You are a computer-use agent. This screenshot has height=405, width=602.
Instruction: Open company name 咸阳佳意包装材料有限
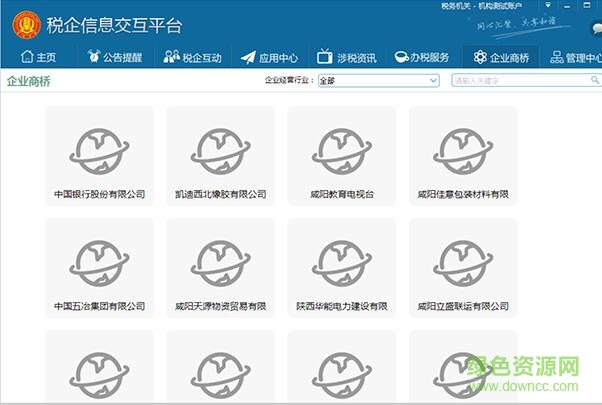tap(463, 194)
